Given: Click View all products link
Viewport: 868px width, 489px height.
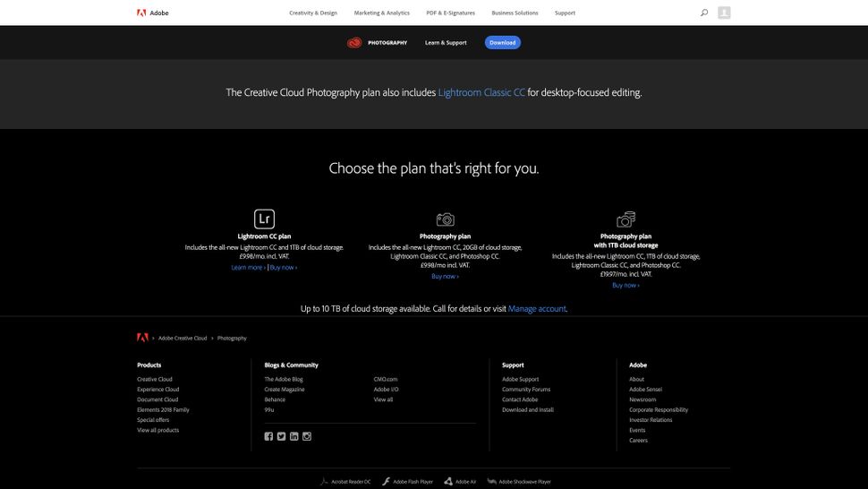Looking at the screenshot, I should click(x=157, y=430).
